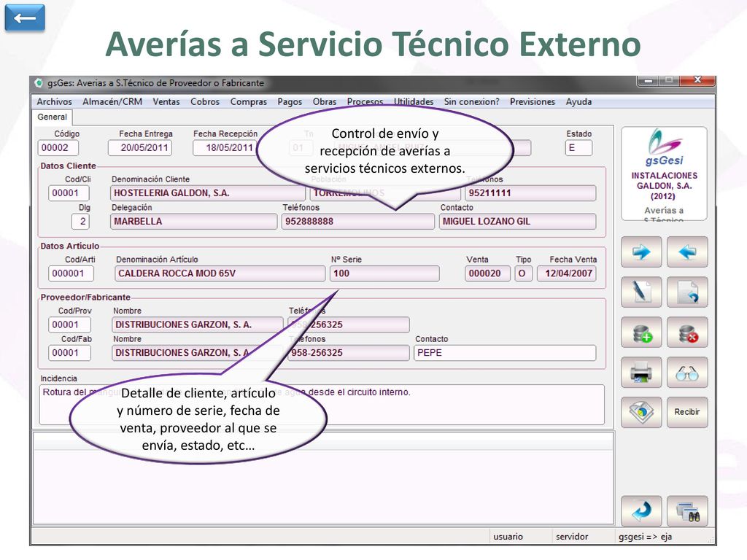Viewport: 747px width, 560px height.
Task: Click the blue return arrow icon
Action: point(641,511)
